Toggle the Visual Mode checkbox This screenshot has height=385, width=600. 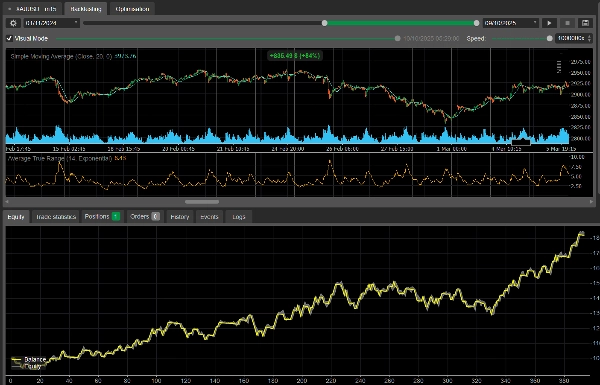coord(10,38)
